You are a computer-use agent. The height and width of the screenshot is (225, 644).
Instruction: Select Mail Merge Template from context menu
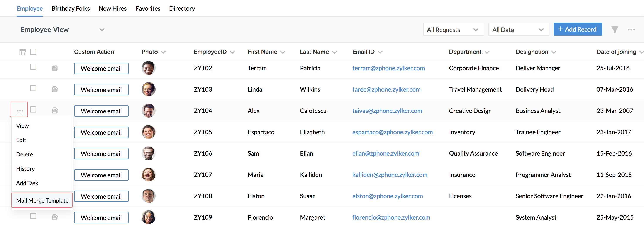42,200
